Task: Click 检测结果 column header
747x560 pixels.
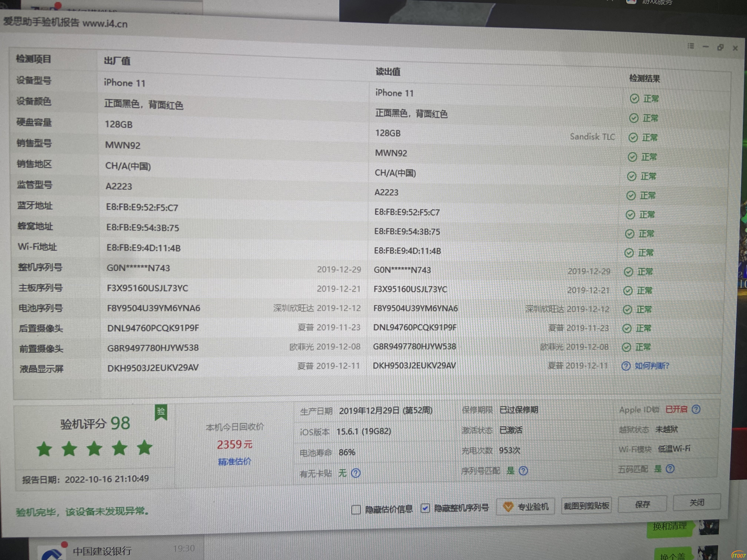Action: coord(644,79)
